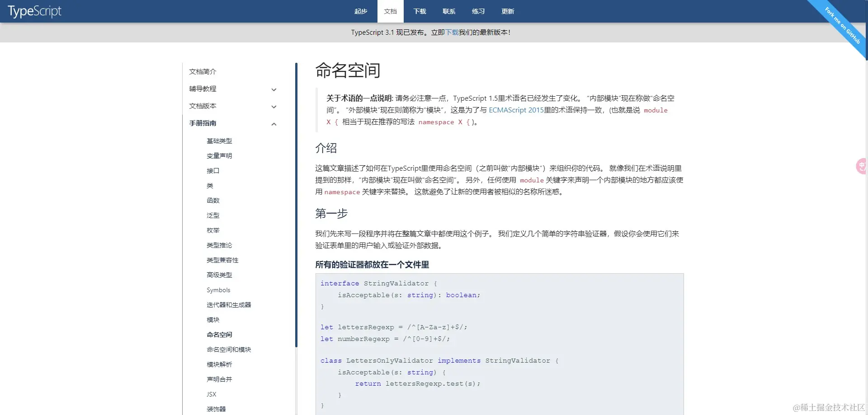This screenshot has width=868, height=415.
Task: Open the 模块解析 sidebar page
Action: [219, 364]
